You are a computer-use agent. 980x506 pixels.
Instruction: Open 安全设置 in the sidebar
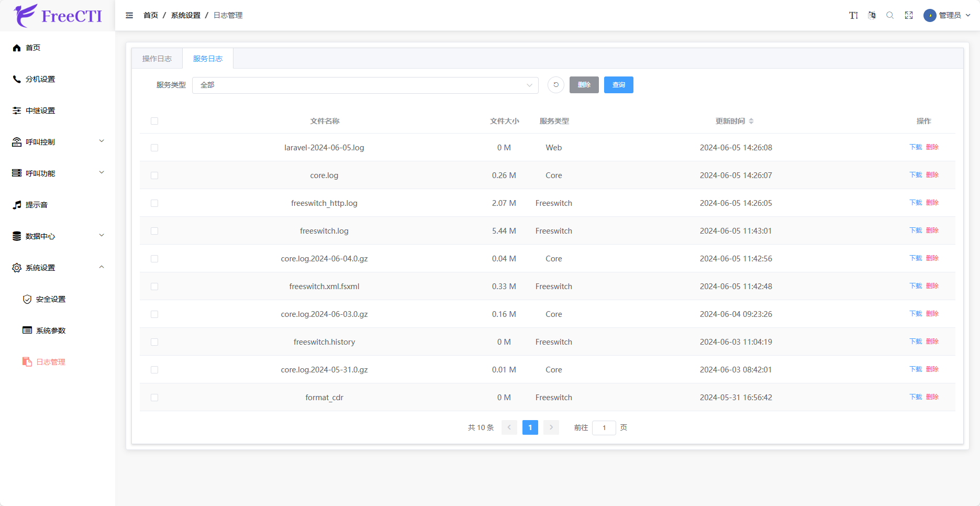click(x=51, y=299)
